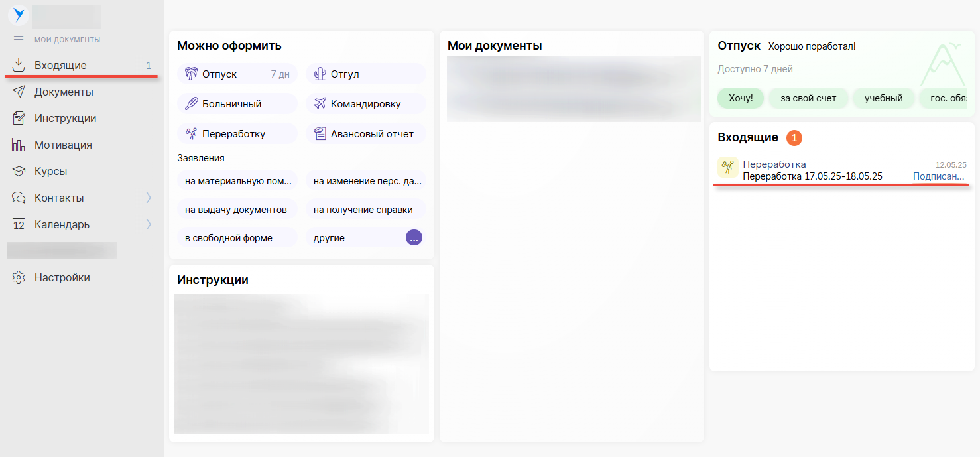Screen dimensions: 980x457
Task: Click the airplane icon for Командировку
Action: coord(320,104)
